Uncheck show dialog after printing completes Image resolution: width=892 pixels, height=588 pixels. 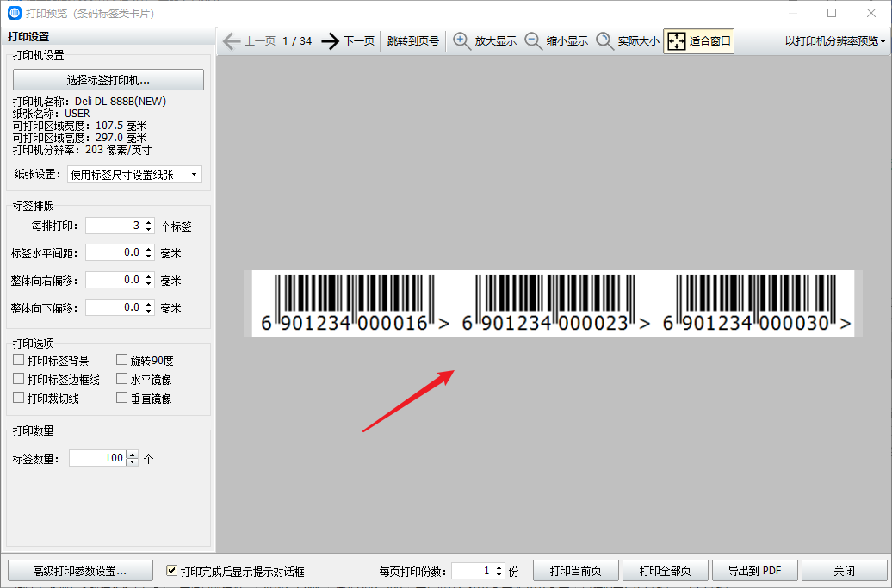coord(172,571)
